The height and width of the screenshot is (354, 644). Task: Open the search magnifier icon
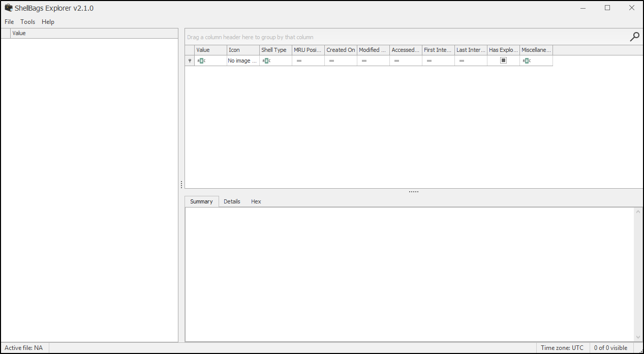click(x=634, y=37)
